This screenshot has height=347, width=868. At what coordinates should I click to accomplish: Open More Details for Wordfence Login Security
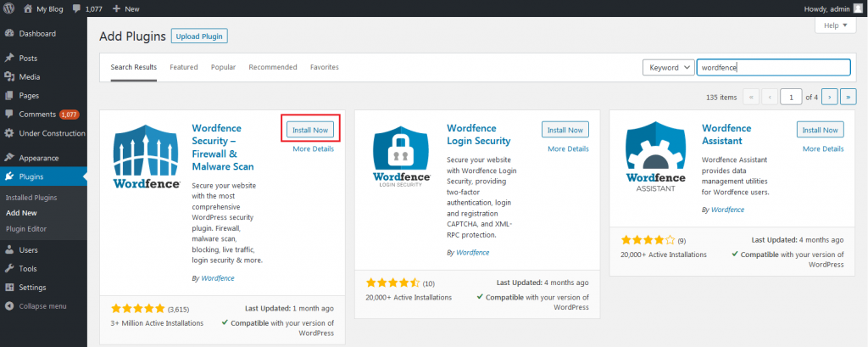coord(569,149)
